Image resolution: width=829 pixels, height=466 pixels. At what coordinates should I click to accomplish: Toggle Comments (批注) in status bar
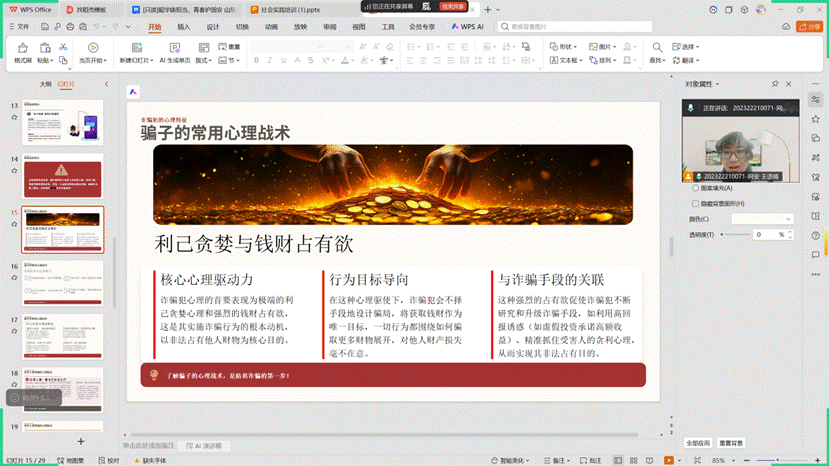(x=591, y=461)
